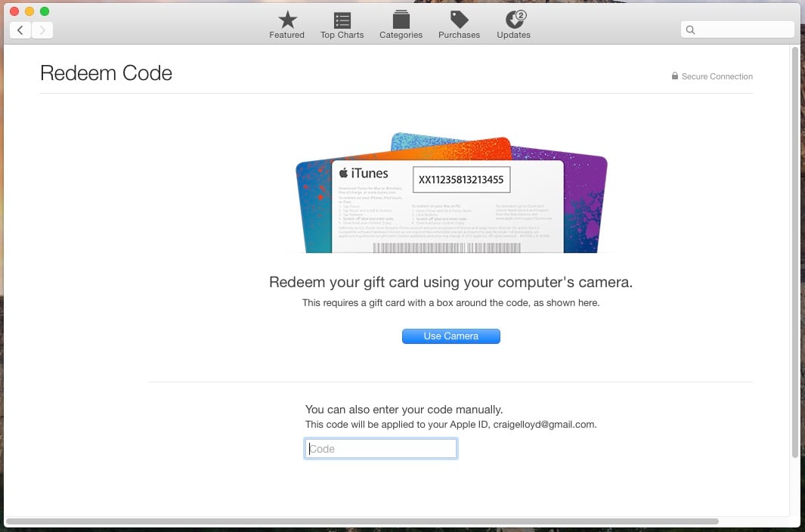Click the red close window button
The width and height of the screenshot is (805, 532).
14,11
